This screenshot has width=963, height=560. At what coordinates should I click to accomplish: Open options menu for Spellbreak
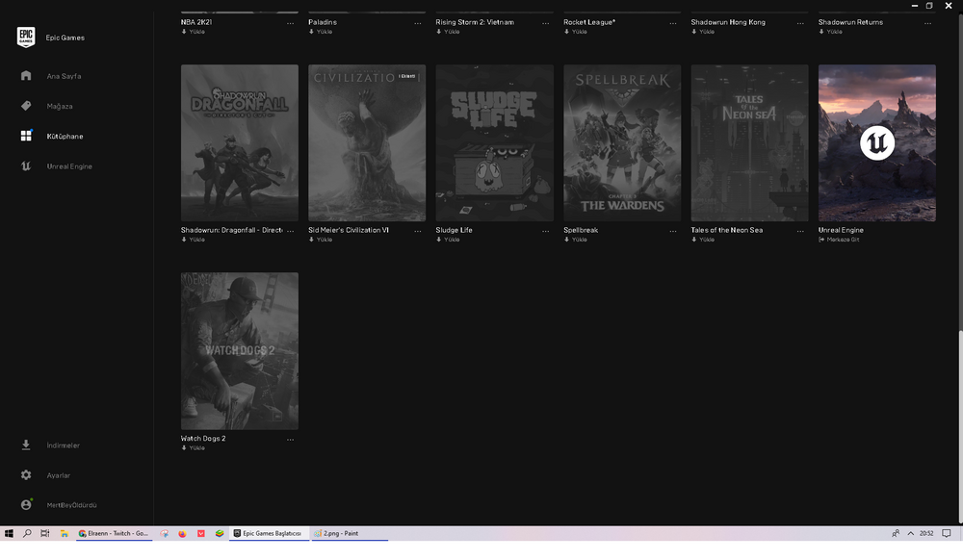(673, 231)
